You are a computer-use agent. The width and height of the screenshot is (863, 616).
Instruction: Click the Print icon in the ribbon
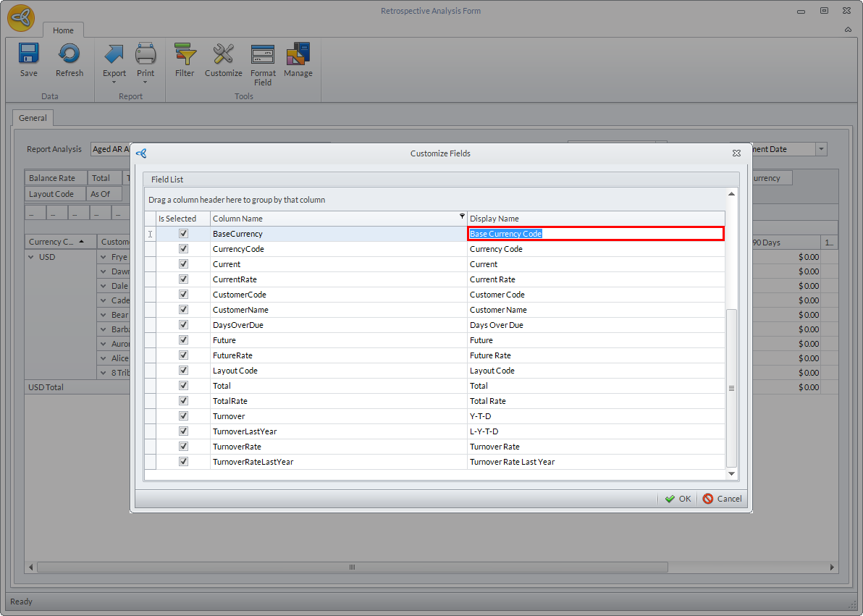(146, 54)
